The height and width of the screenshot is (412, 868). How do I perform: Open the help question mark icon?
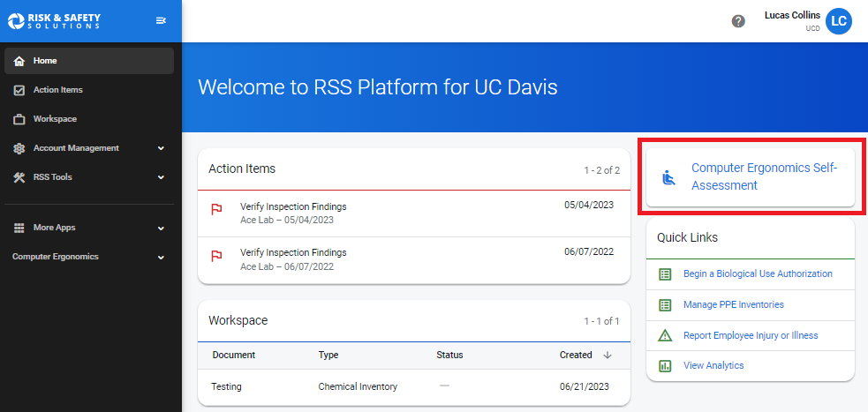point(738,21)
